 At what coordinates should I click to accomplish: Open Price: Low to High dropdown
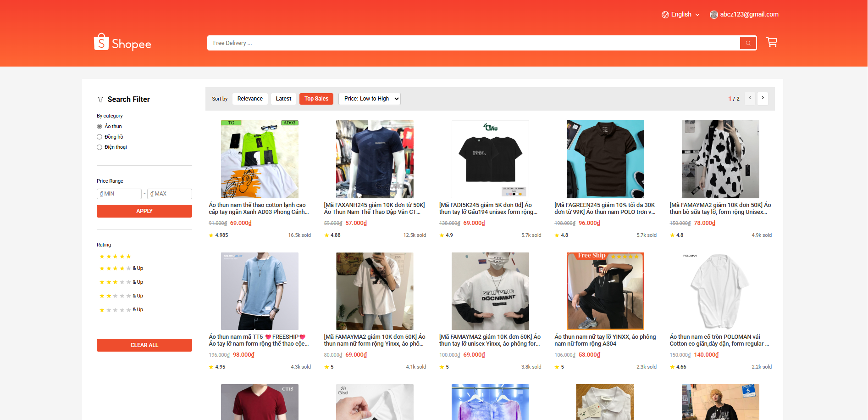pos(370,99)
